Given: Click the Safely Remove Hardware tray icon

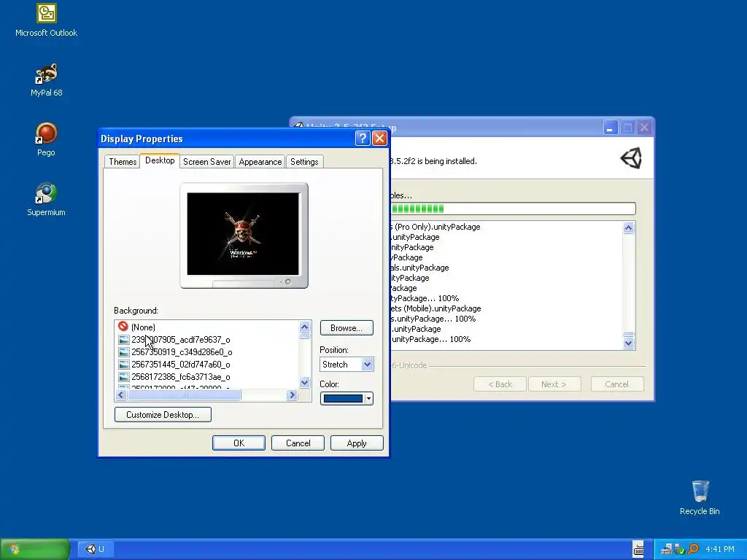Looking at the screenshot, I should (679, 549).
